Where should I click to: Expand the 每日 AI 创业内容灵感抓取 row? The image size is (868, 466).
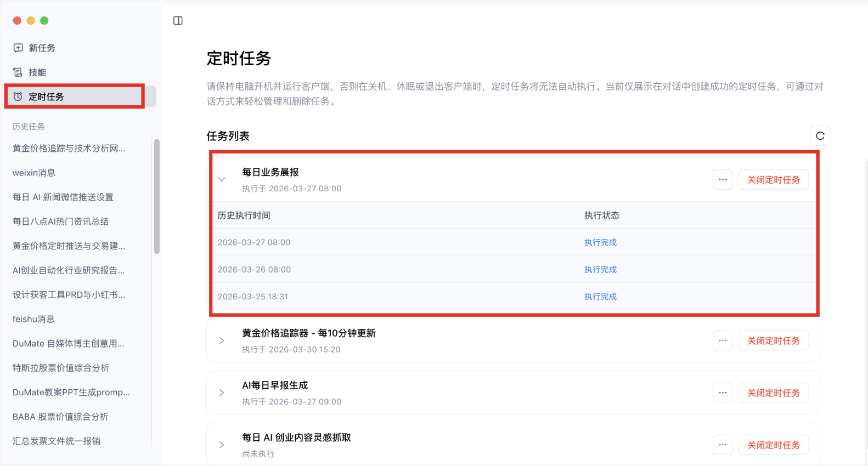click(x=222, y=445)
